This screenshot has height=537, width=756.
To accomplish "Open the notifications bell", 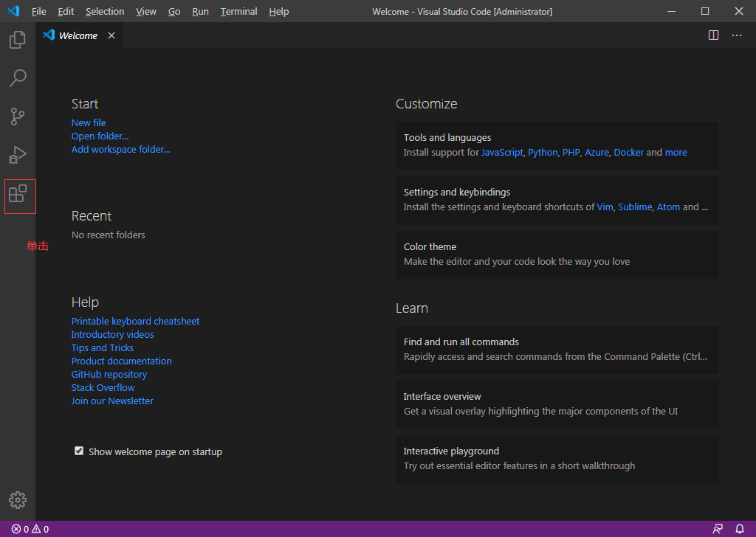I will pyautogui.click(x=739, y=529).
